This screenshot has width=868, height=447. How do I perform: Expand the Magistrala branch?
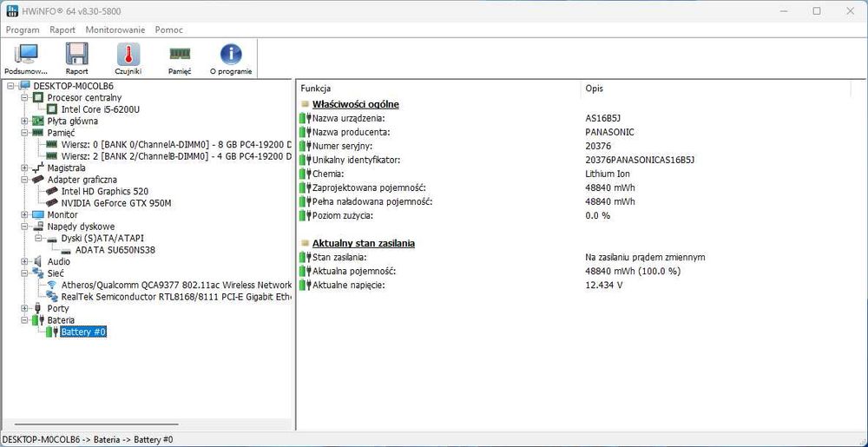(x=24, y=168)
